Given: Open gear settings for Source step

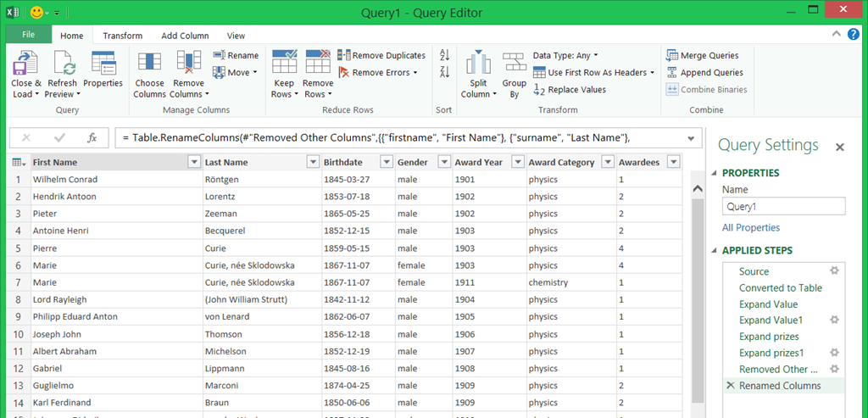Looking at the screenshot, I should [834, 271].
